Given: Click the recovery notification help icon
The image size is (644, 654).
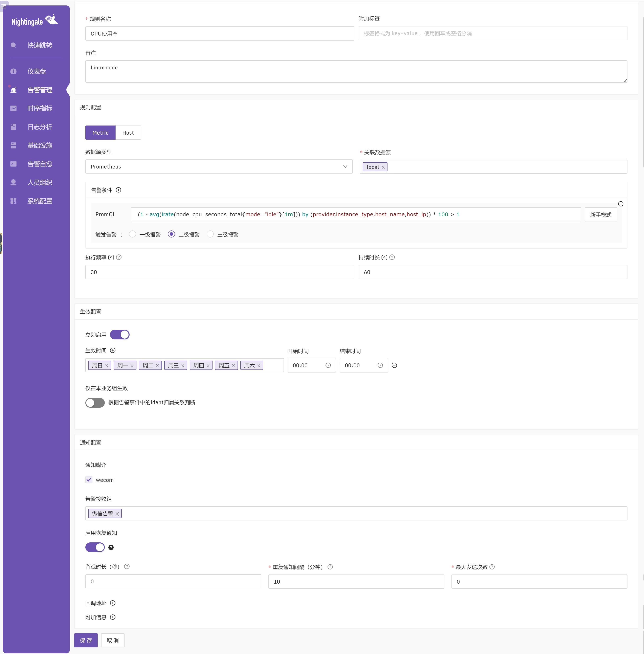Looking at the screenshot, I should [x=111, y=547].
